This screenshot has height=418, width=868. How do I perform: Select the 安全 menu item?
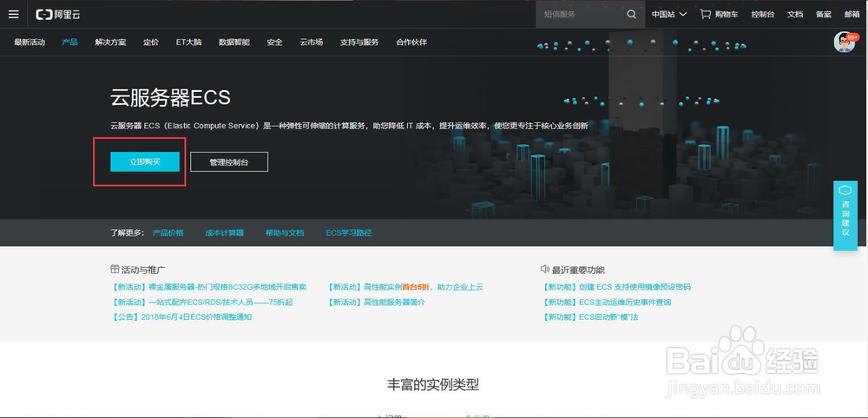[274, 42]
